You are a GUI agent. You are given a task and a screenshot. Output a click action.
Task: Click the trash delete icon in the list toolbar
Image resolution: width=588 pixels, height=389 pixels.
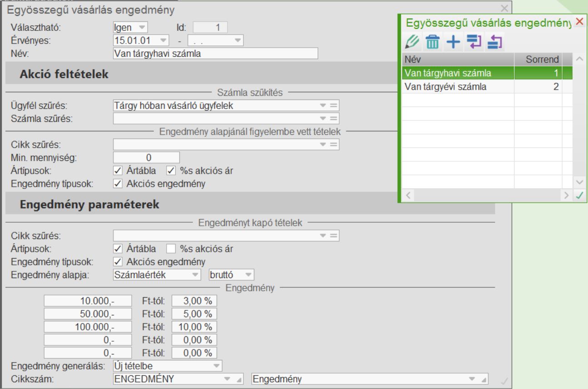tap(433, 42)
